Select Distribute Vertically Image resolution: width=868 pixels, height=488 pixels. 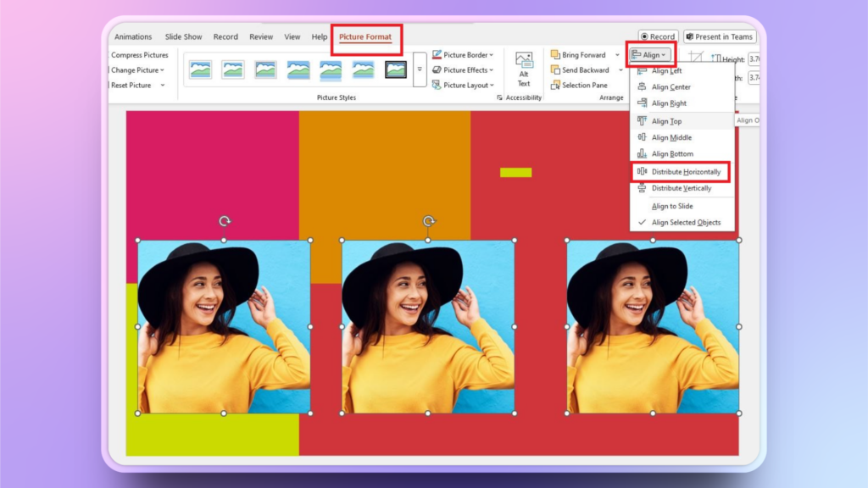[682, 188]
